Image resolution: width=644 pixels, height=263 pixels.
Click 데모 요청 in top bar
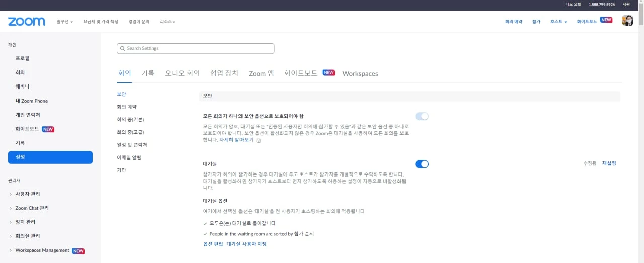click(573, 4)
